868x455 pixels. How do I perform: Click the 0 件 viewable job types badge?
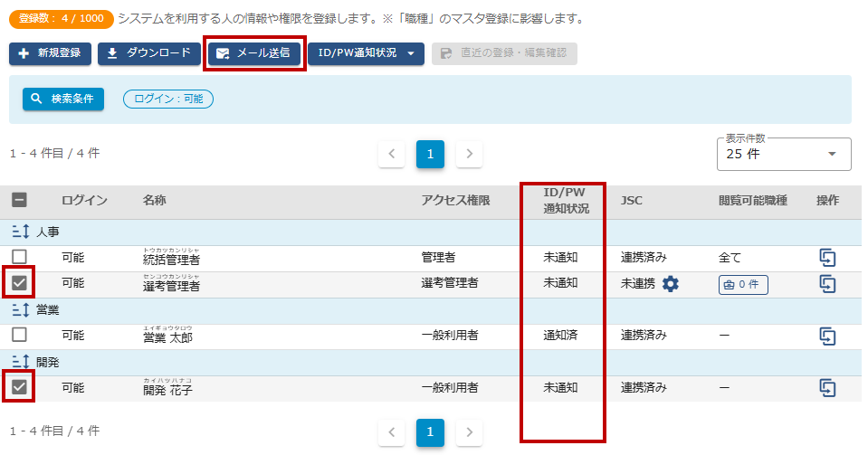click(x=743, y=285)
